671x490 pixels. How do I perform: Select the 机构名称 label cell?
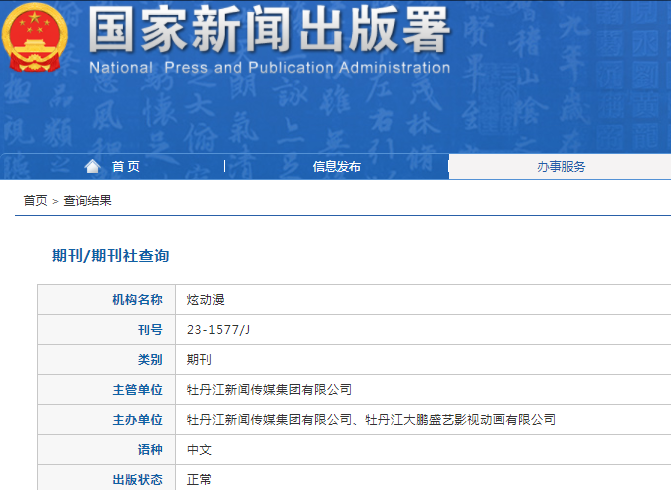point(107,300)
